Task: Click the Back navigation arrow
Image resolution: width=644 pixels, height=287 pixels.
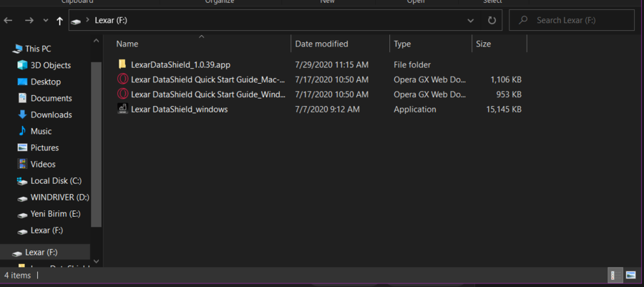Action: [9, 21]
